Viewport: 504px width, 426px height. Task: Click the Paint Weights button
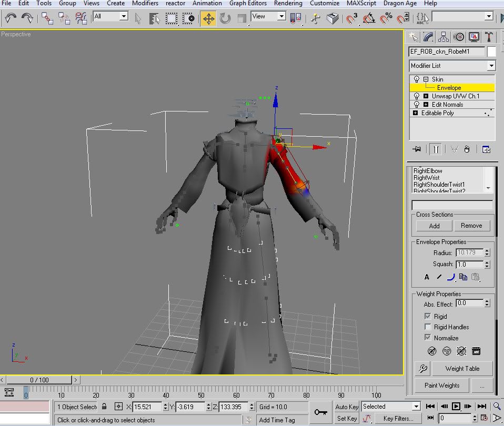[x=441, y=386]
